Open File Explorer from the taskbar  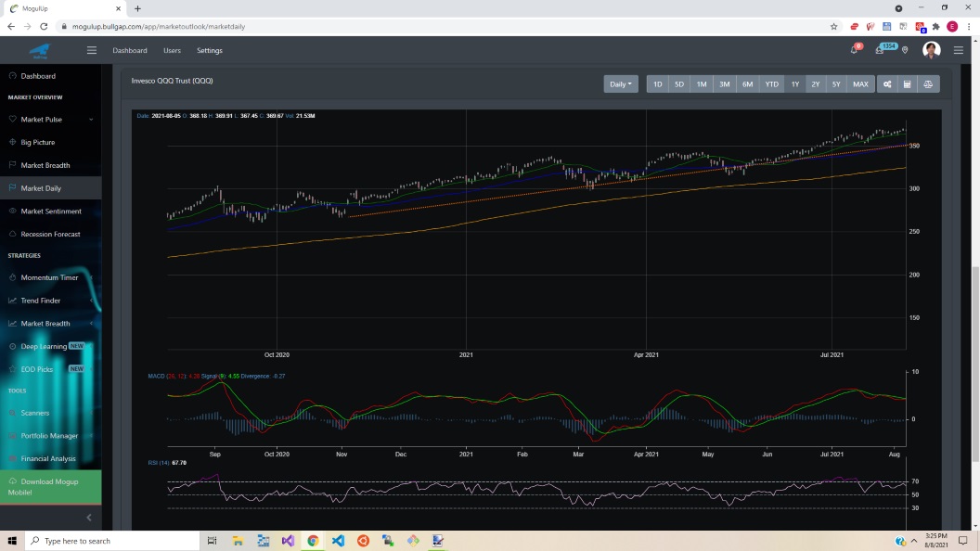(x=238, y=541)
